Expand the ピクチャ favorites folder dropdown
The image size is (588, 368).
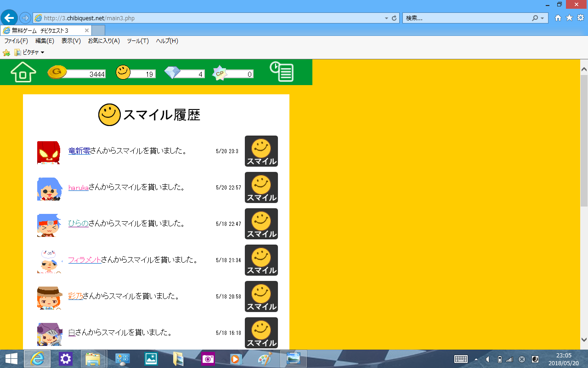[x=43, y=52]
